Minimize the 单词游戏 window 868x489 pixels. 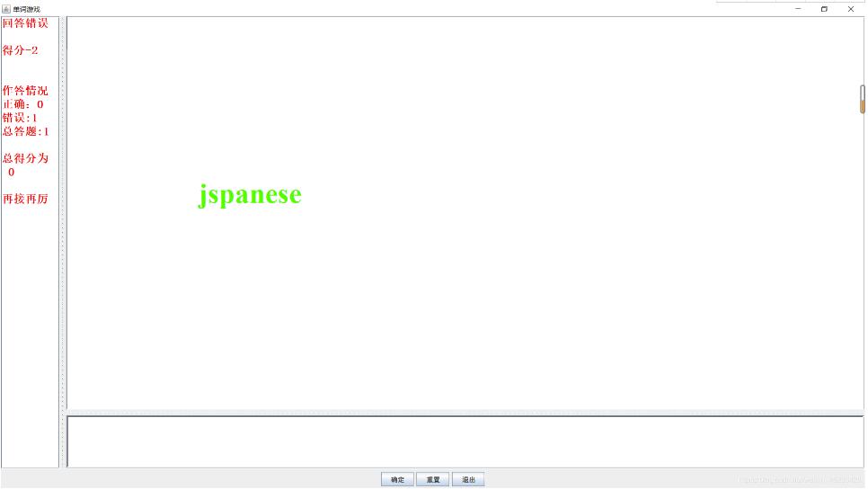point(798,9)
